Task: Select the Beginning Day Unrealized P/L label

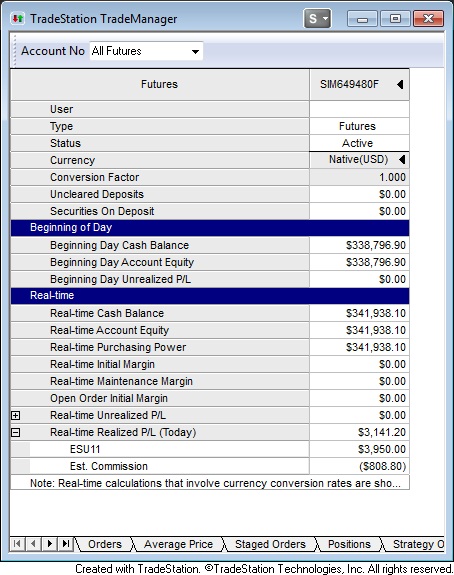Action: [x=120, y=279]
